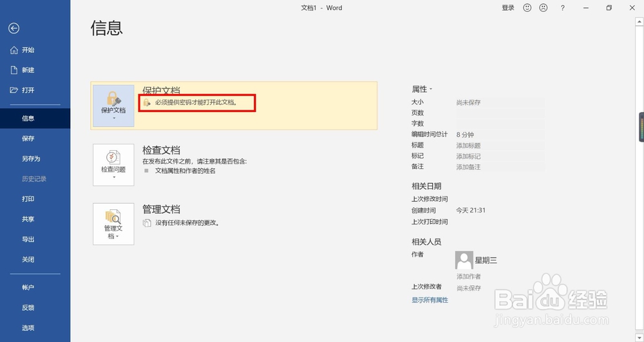
Task: Choose 另存为 in the sidebar
Action: [31, 158]
